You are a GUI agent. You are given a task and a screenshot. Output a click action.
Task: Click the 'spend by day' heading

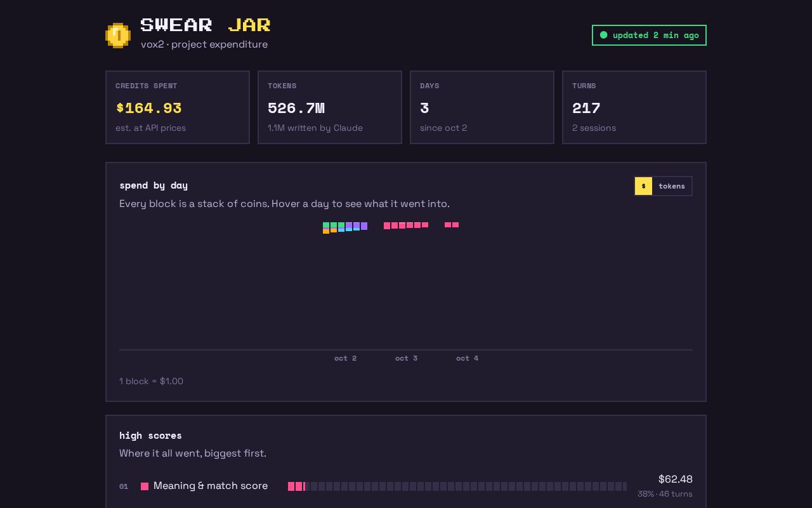click(154, 185)
